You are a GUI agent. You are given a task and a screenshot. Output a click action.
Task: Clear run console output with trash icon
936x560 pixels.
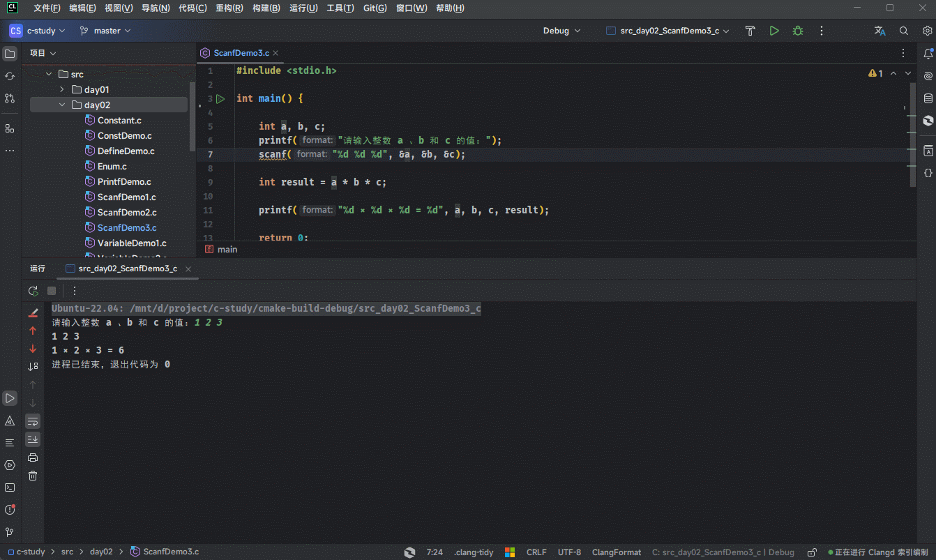[33, 476]
